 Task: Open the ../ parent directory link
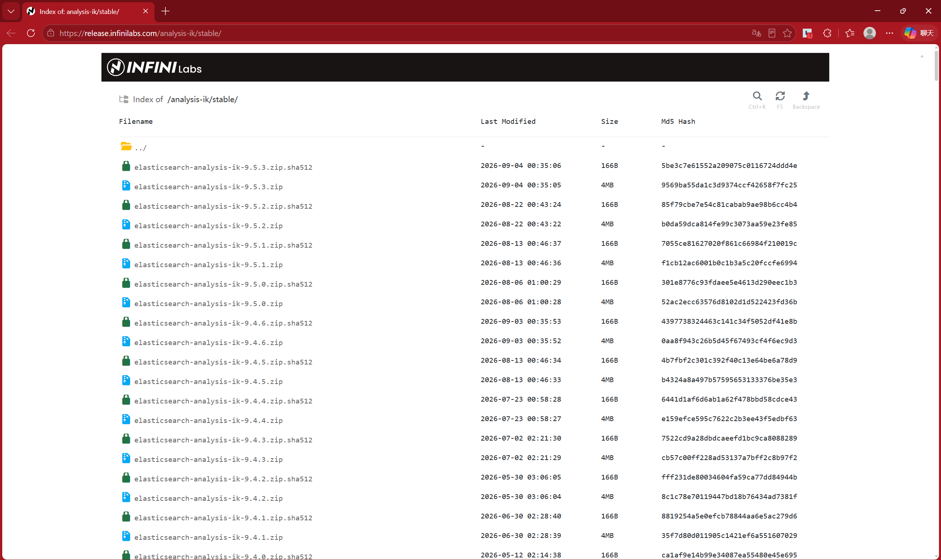pyautogui.click(x=140, y=148)
